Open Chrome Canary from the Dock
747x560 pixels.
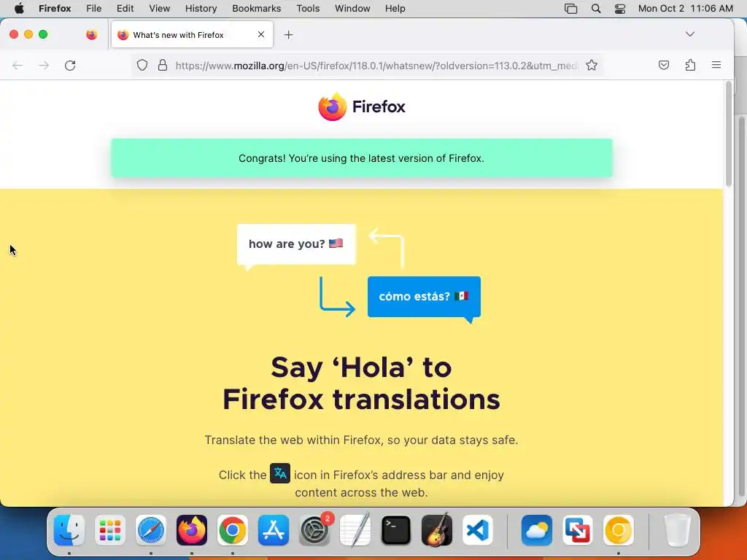pos(619,530)
